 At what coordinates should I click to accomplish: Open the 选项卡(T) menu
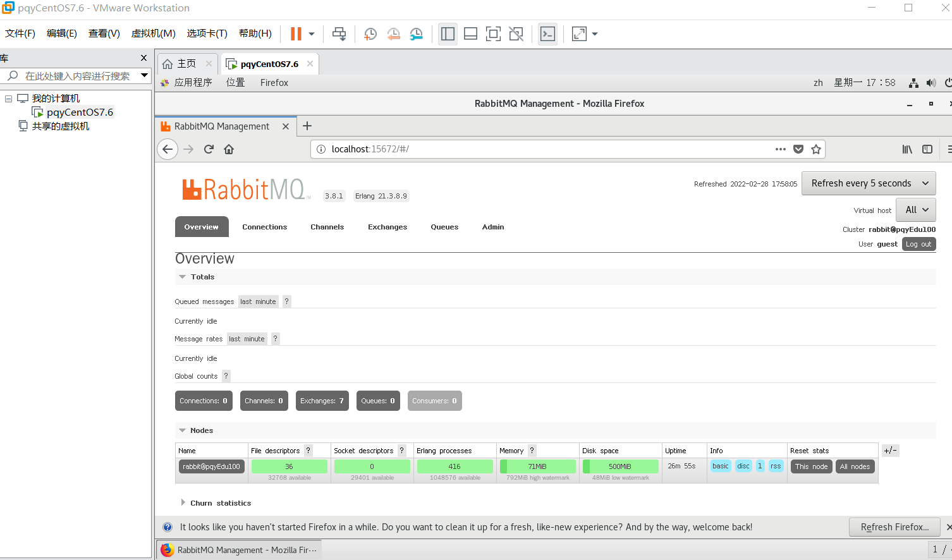(207, 33)
